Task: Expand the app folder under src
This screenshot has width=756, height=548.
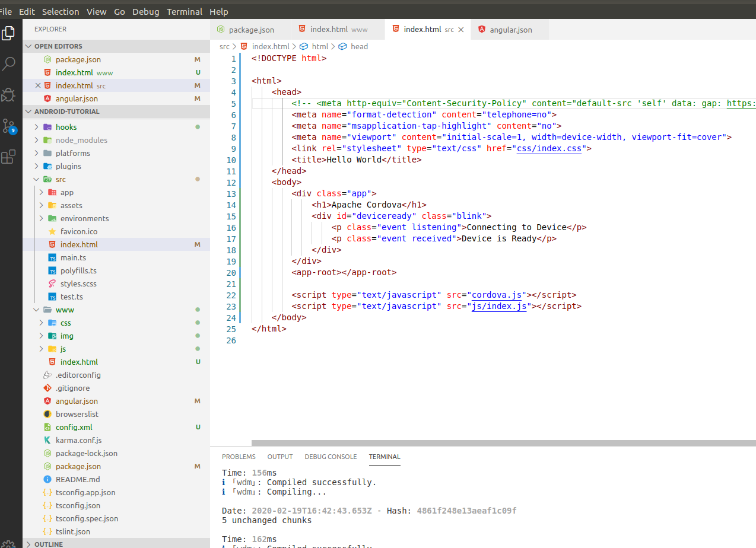Action: [41, 192]
